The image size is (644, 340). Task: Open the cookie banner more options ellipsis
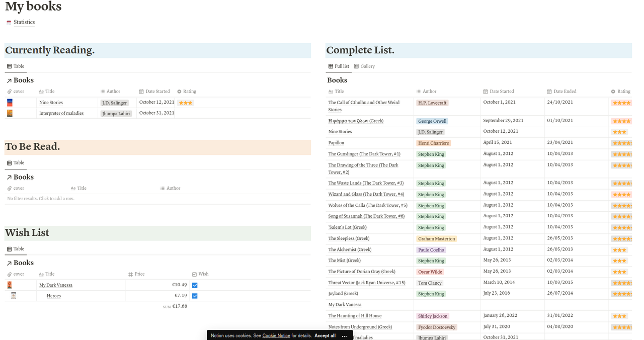click(x=344, y=335)
